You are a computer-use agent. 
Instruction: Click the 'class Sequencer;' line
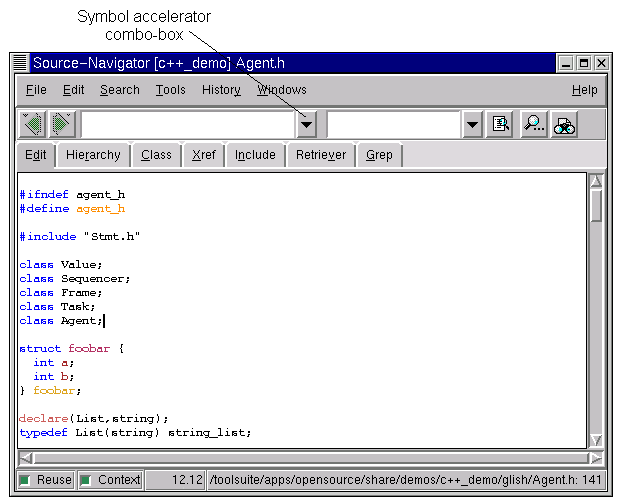75,279
